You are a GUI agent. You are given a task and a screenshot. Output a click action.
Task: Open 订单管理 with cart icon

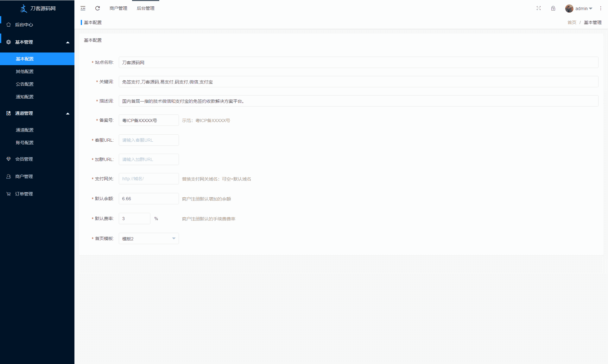(x=24, y=194)
